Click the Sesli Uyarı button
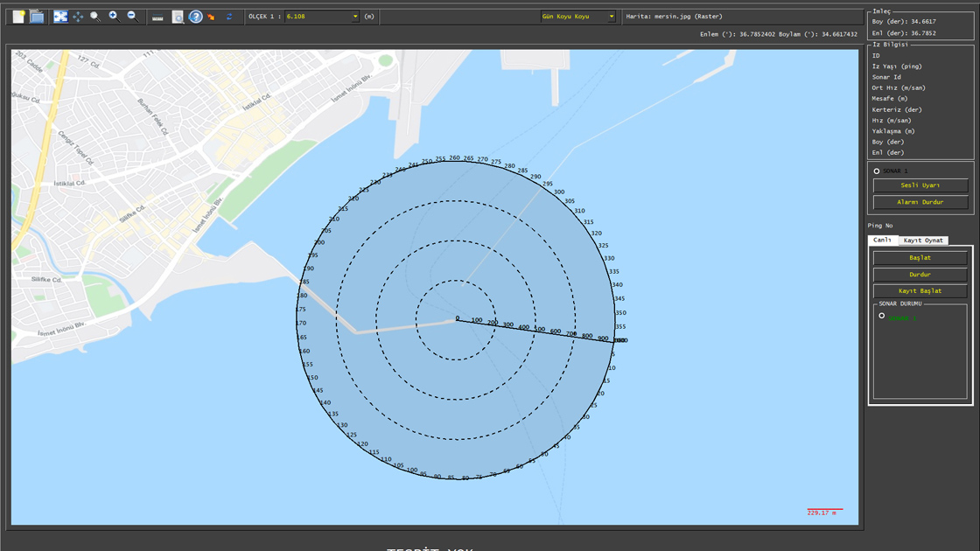 tap(920, 185)
